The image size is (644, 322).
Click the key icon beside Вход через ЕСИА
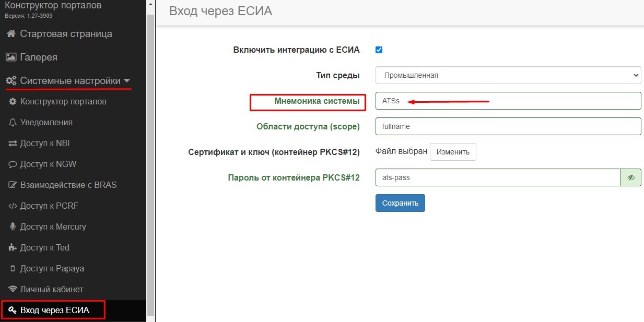[13, 311]
